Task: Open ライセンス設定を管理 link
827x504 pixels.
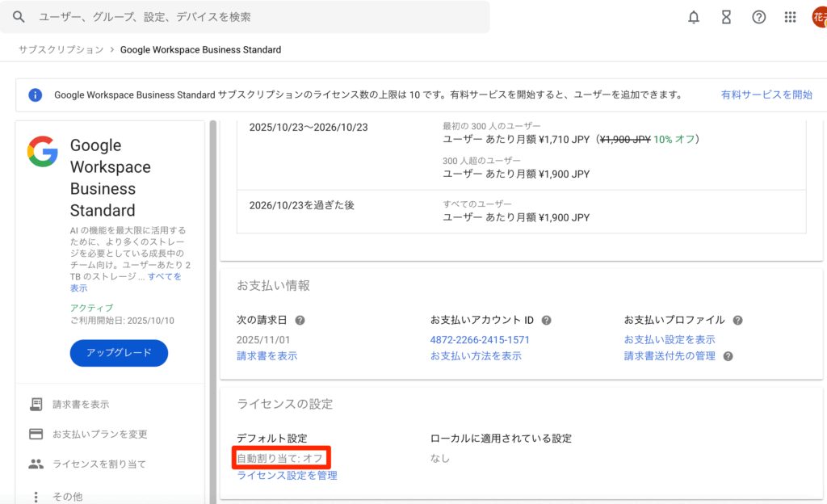Action: coord(287,476)
